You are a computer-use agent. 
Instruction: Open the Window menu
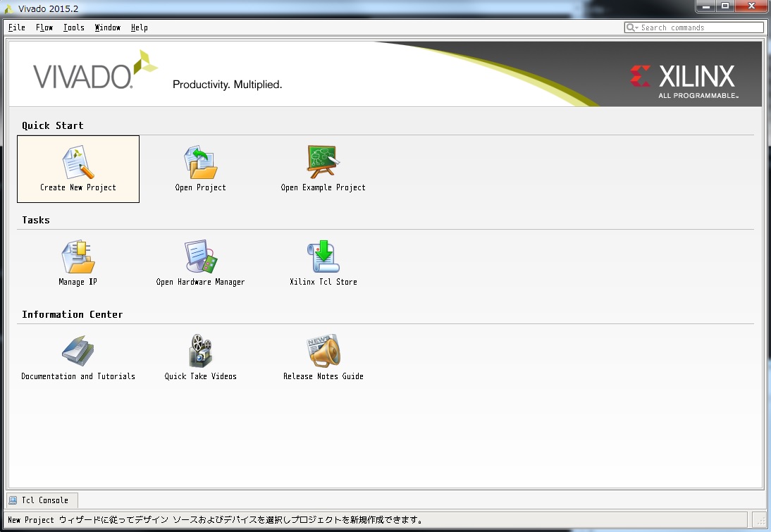click(108, 27)
